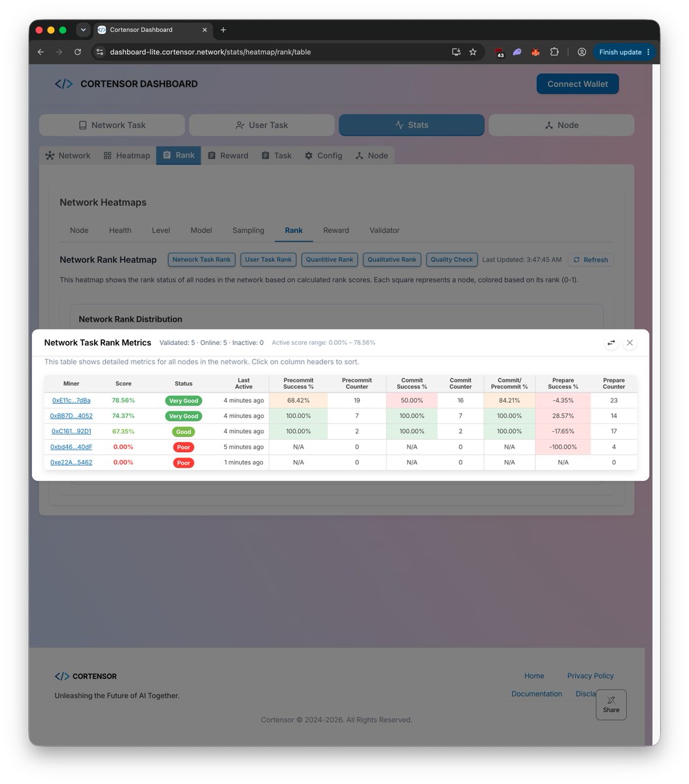Sort by Commit Counter column header
Viewport: 689px width, 784px height.
[x=460, y=384]
